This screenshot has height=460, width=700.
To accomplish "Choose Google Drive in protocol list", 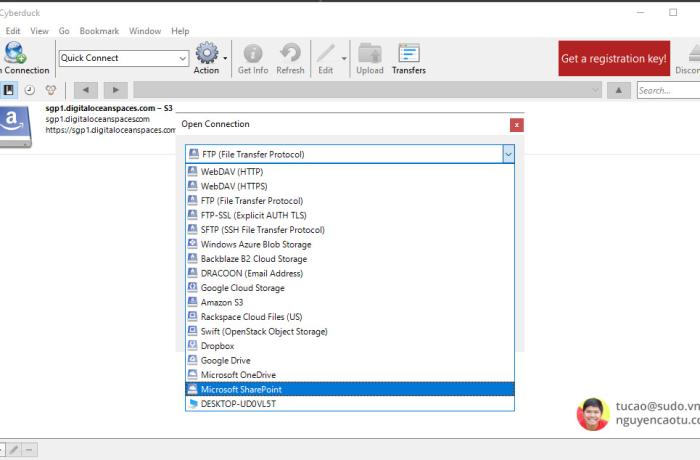I will [x=350, y=360].
